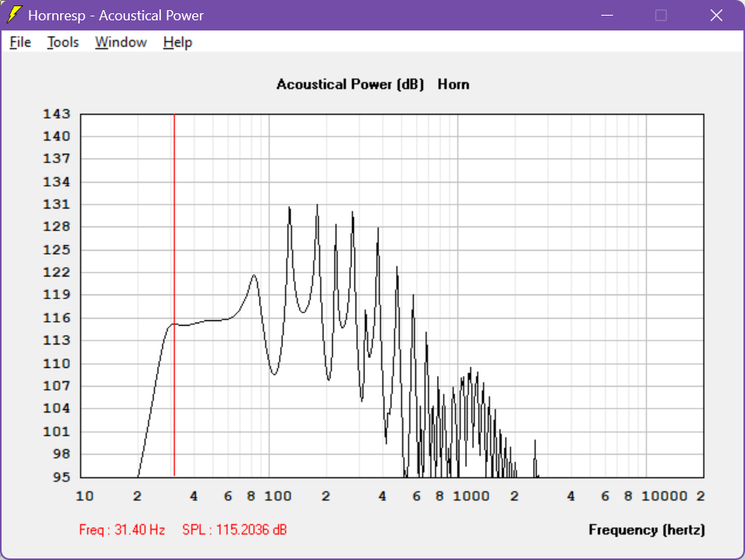Click the 104 dB y-axis label
The width and height of the screenshot is (745, 560).
(56, 408)
